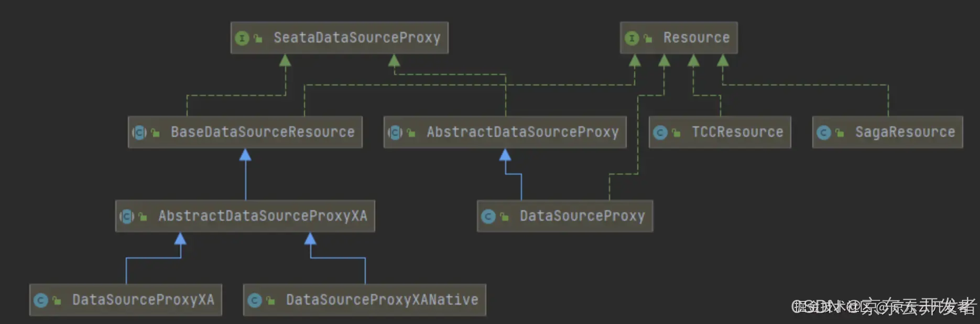The height and width of the screenshot is (324, 980).
Task: Click the AbstractDataSourceProxyXA class node
Action: pos(245,216)
